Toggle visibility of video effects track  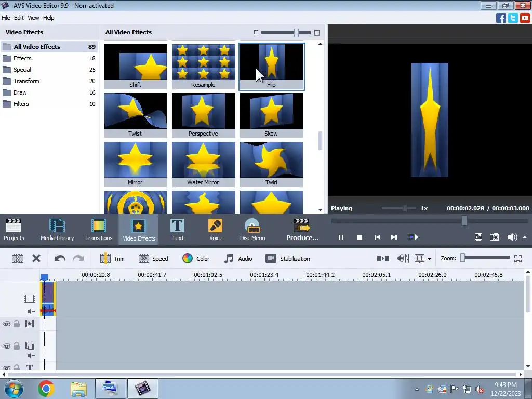point(6,324)
